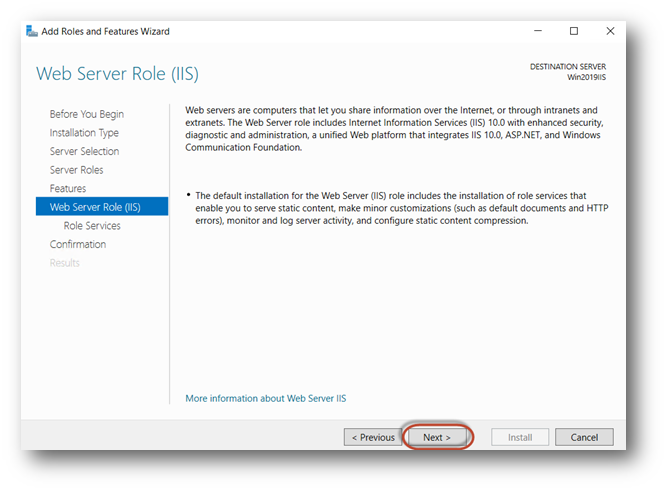Close the Add Roles and Features Wizard

tap(610, 31)
